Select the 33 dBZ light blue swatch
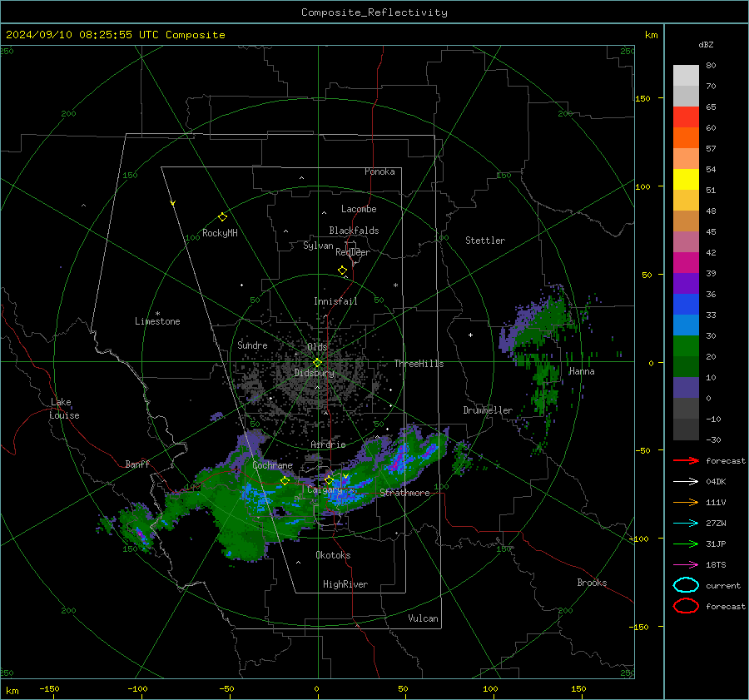Viewport: 749px width, 700px height. click(686, 325)
